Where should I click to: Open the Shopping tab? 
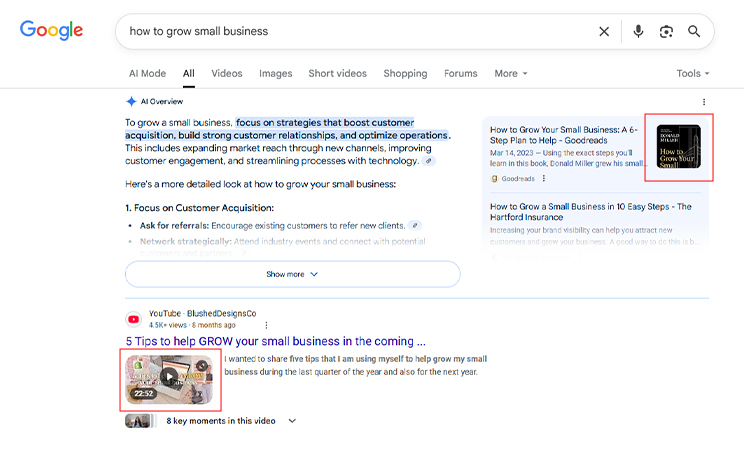(x=405, y=74)
